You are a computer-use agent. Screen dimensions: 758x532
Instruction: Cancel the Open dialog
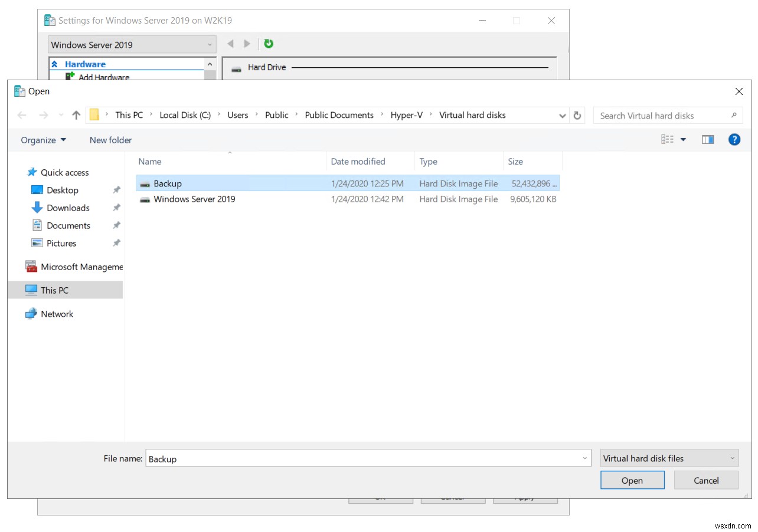[x=705, y=480]
